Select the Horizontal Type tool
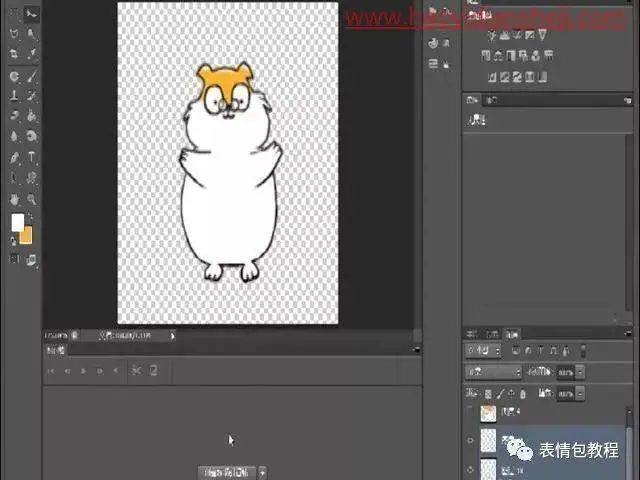This screenshot has height=480, width=640. (31, 157)
